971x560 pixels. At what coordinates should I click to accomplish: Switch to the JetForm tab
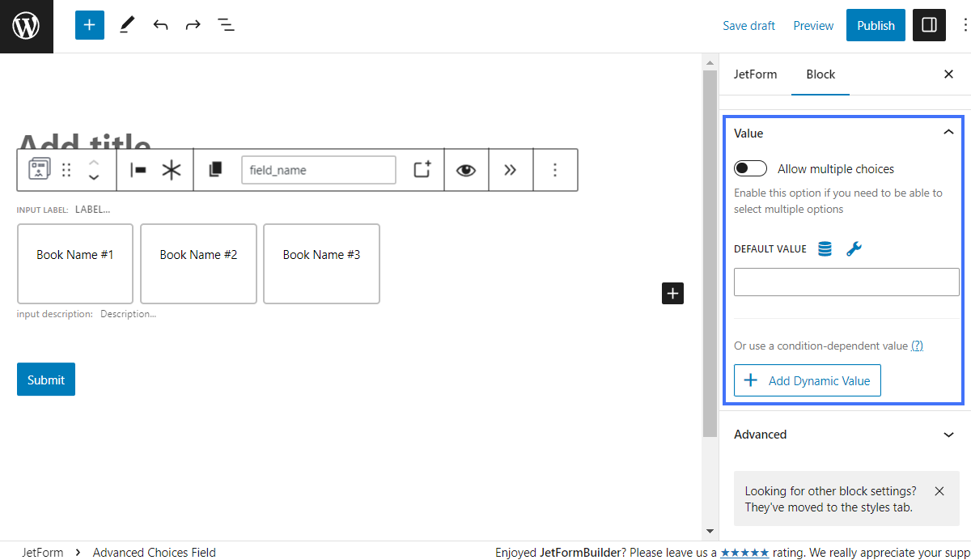755,74
